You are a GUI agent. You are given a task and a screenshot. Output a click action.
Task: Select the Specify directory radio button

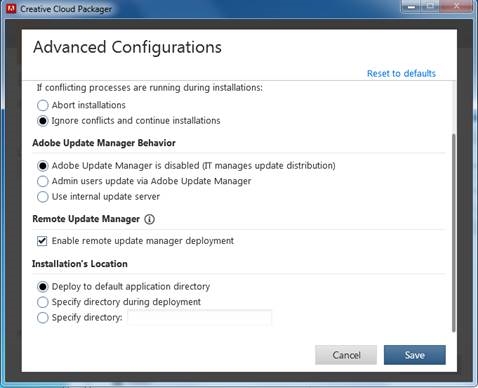43,318
